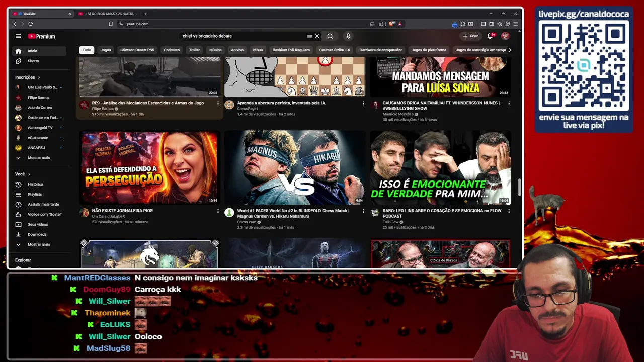Open YouTube notifications bell
The height and width of the screenshot is (362, 644).
(490, 36)
